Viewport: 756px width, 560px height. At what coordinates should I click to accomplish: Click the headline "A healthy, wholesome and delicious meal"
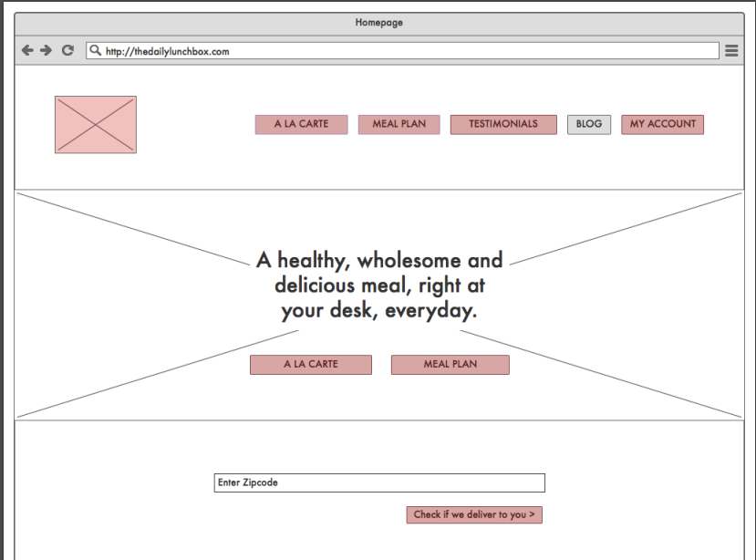[379, 285]
